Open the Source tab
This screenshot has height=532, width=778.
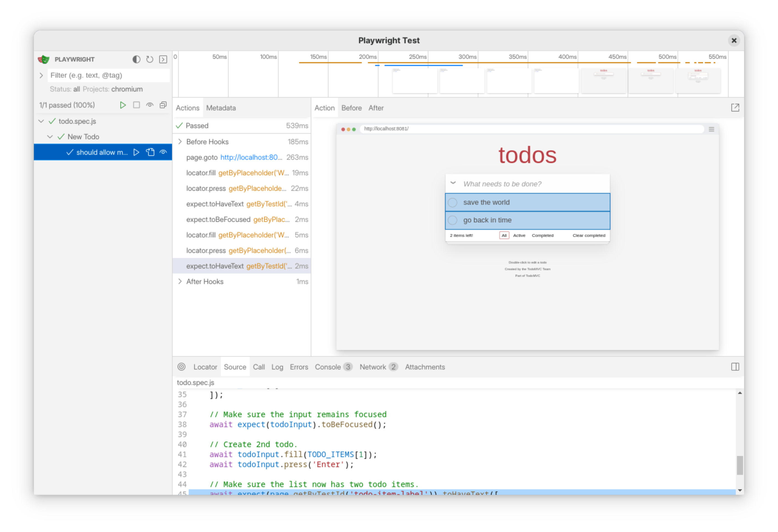235,367
